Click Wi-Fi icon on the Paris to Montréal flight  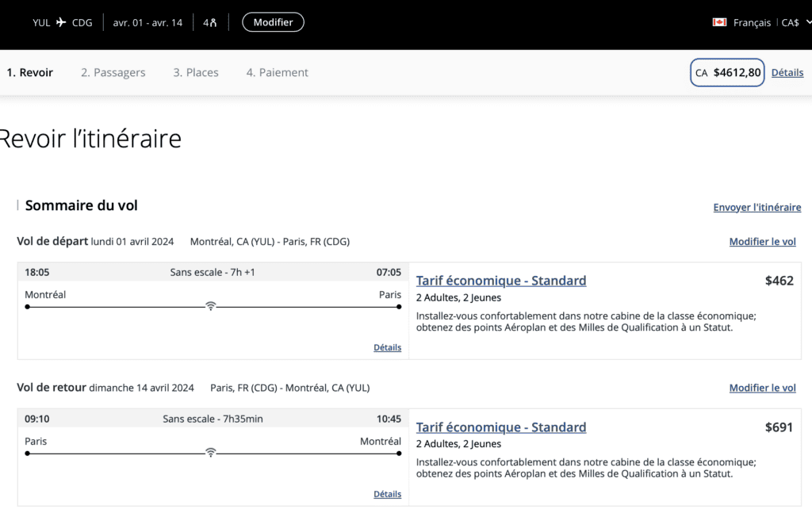(x=210, y=453)
